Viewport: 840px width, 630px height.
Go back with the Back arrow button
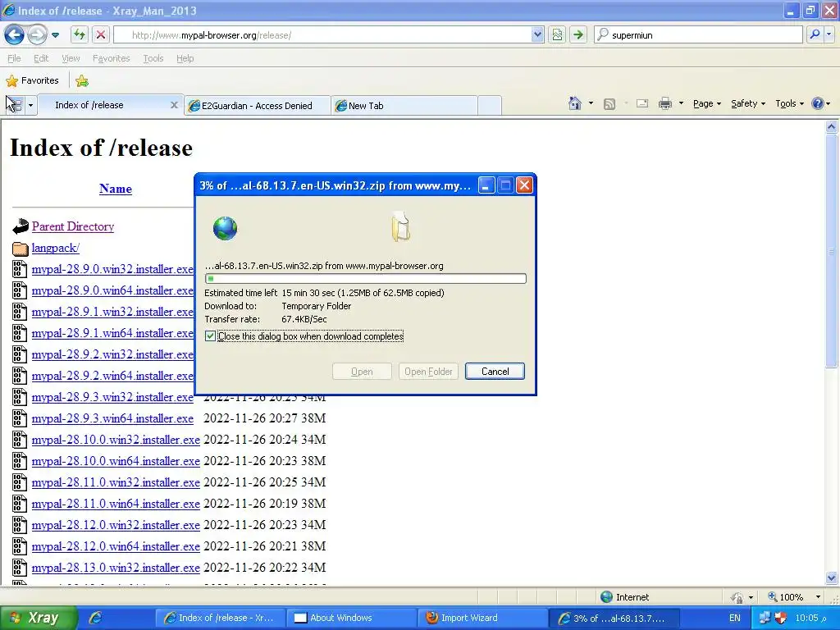coord(14,35)
